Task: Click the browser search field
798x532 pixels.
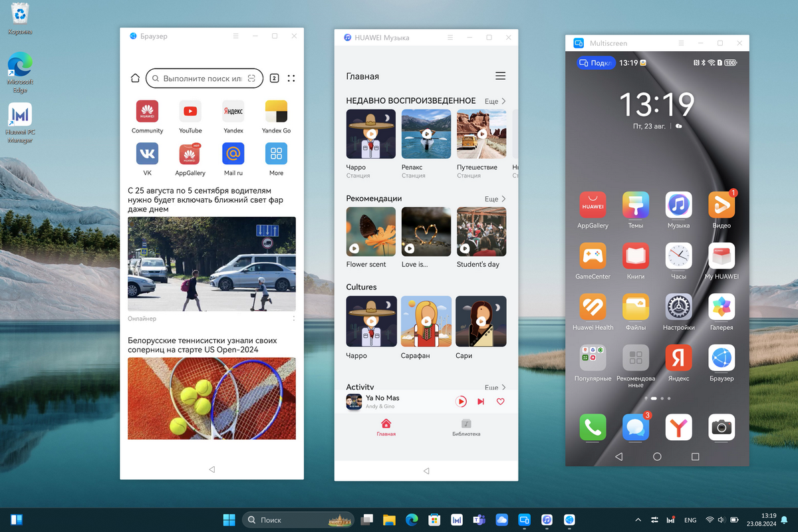Action: [204, 78]
